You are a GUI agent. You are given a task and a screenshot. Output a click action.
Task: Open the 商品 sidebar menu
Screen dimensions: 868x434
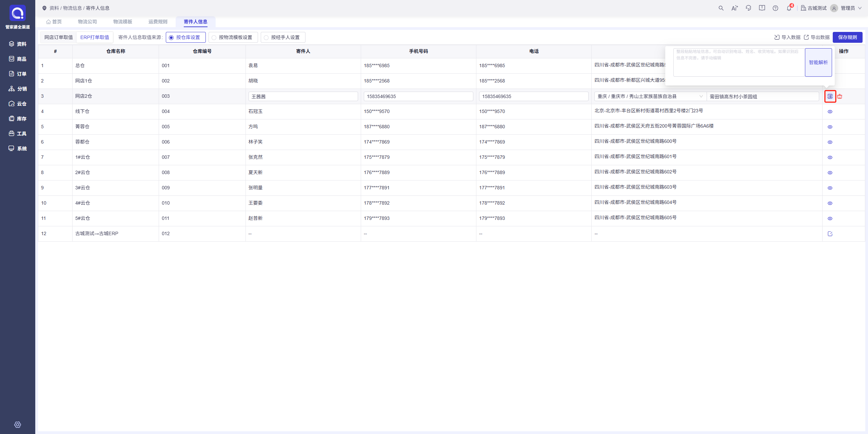click(18, 59)
